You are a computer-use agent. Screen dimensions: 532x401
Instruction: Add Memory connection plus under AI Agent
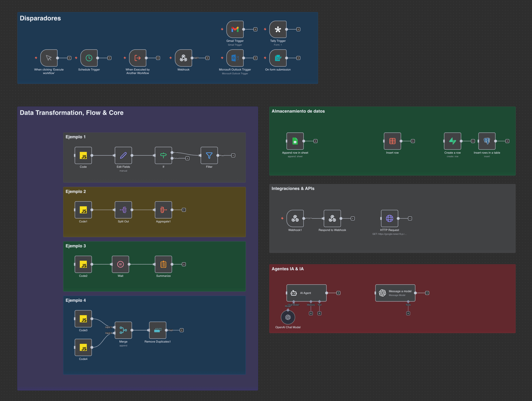click(311, 313)
